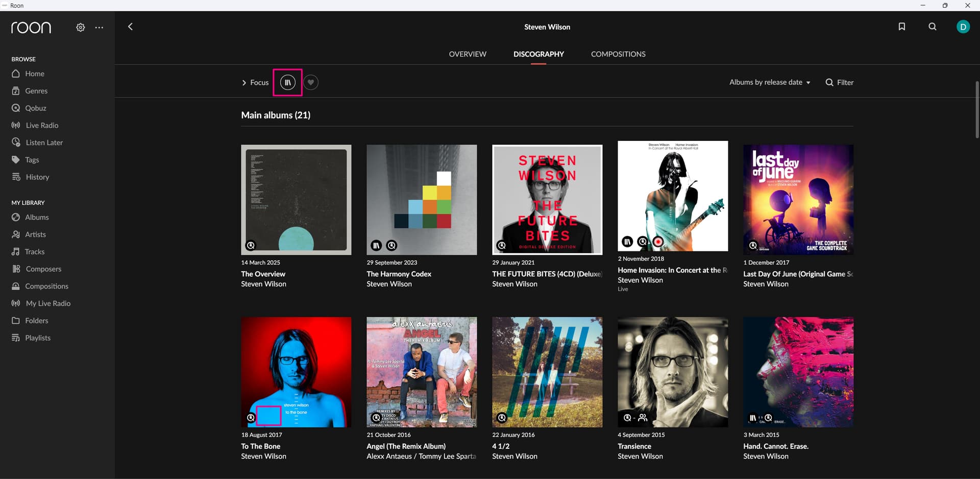Screen dimensions: 980x479
Task: Click Alexx Antaeus / Tommy Lee Sparta artist
Action: [x=421, y=457]
